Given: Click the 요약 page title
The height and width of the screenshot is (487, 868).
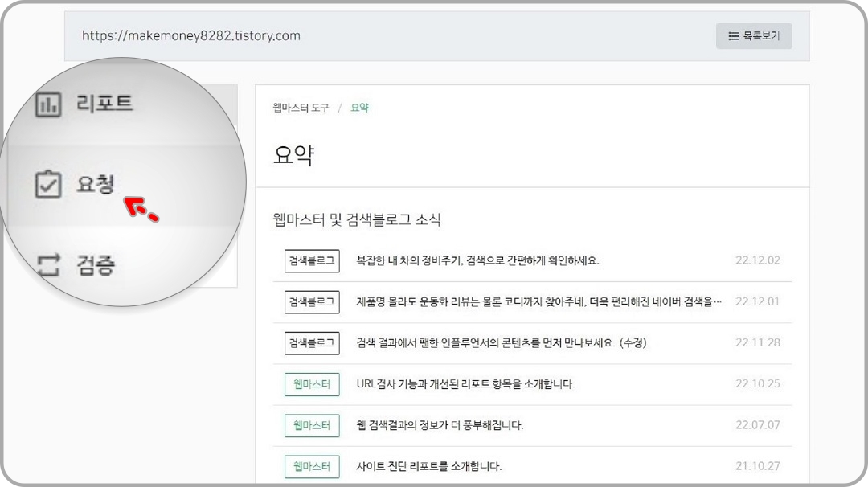Looking at the screenshot, I should click(294, 155).
